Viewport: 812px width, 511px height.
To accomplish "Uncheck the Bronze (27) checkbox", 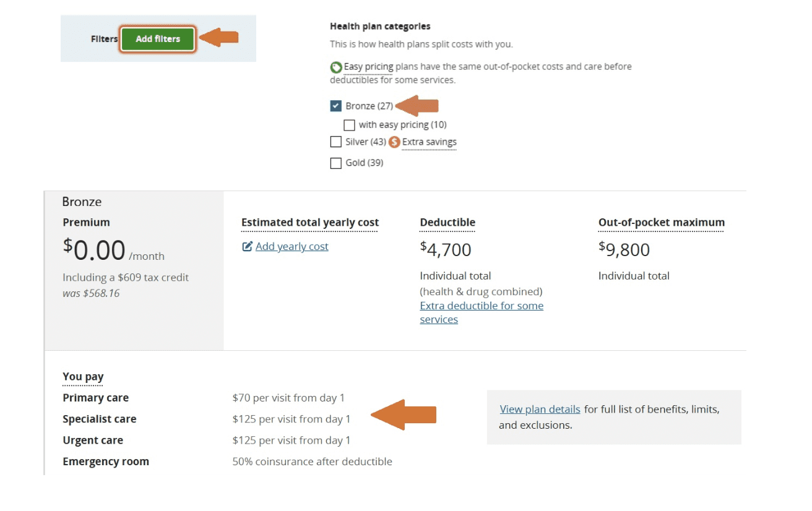I will click(x=336, y=106).
